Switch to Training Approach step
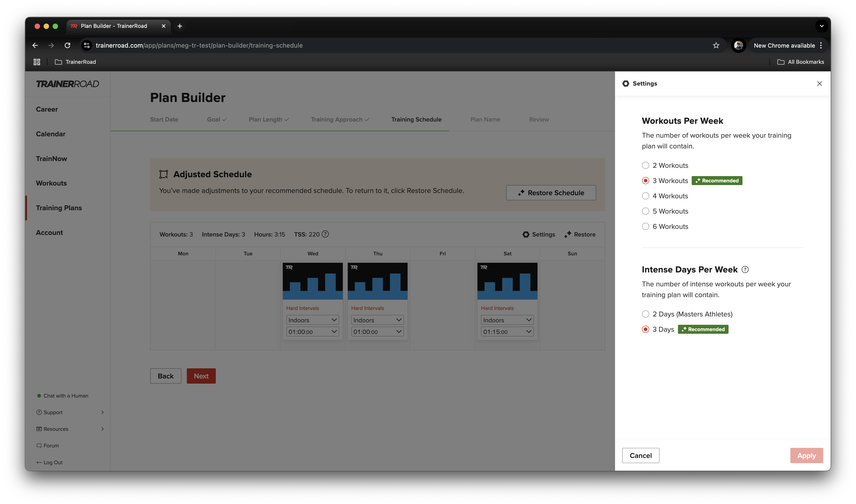The image size is (856, 504). pos(340,119)
